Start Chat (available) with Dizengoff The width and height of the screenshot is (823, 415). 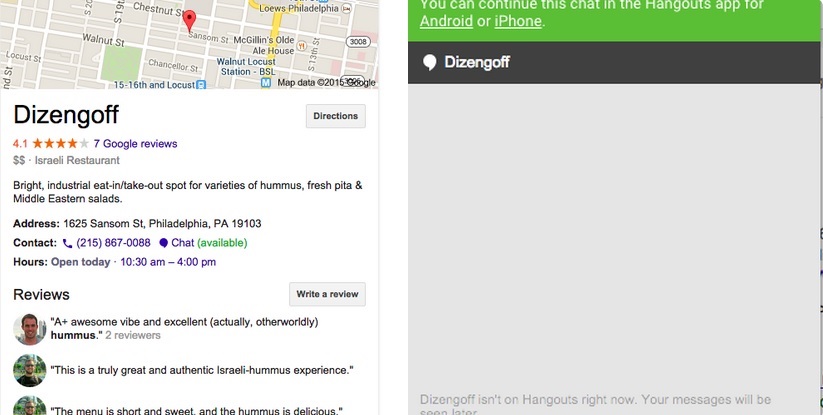209,243
